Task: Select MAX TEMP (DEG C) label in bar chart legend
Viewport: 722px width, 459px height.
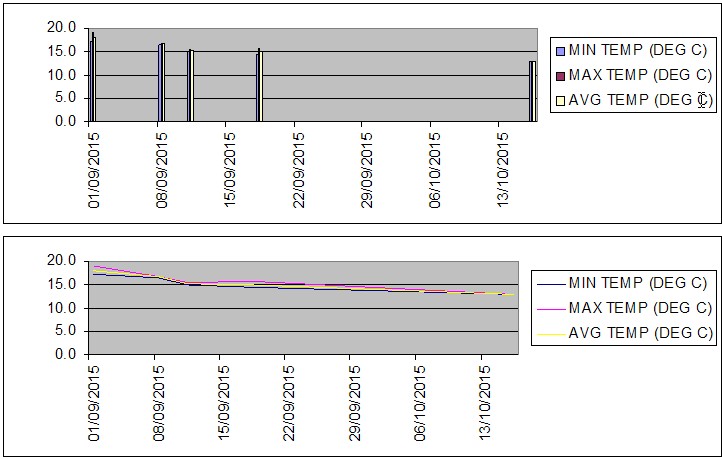Action: click(x=640, y=75)
